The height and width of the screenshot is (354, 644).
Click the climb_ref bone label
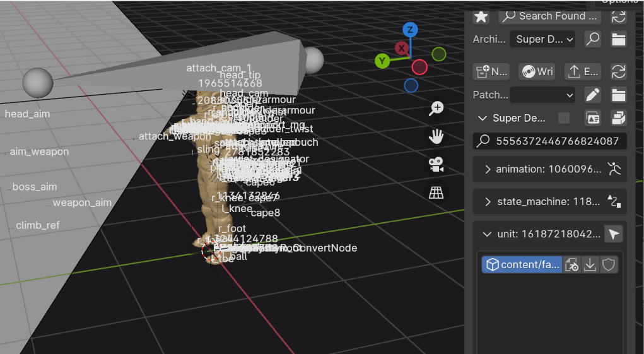[38, 225]
